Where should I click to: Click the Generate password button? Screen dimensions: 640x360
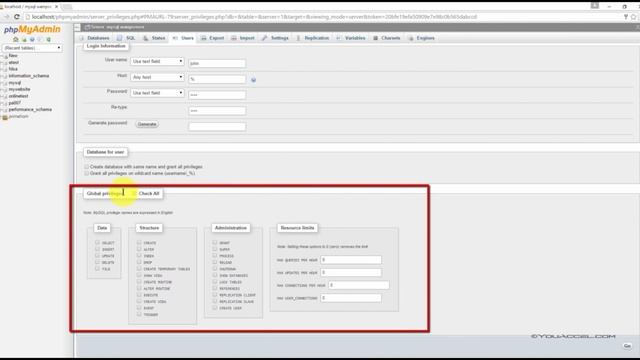click(147, 124)
